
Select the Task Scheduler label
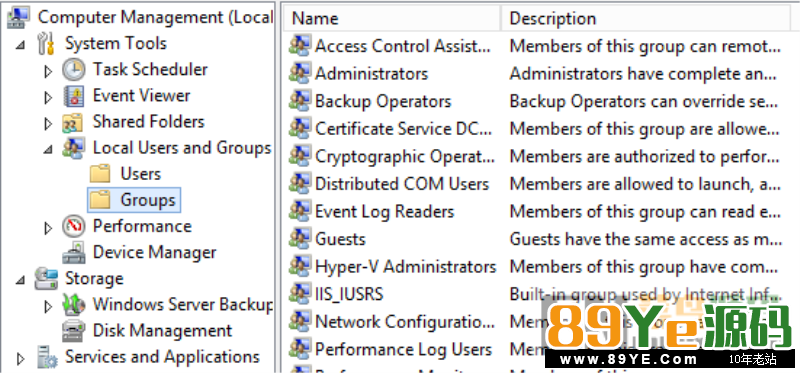(x=150, y=69)
